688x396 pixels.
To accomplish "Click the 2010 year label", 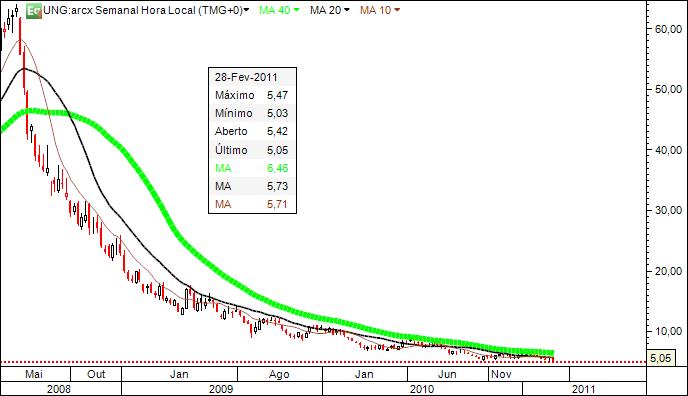I will tap(422, 389).
